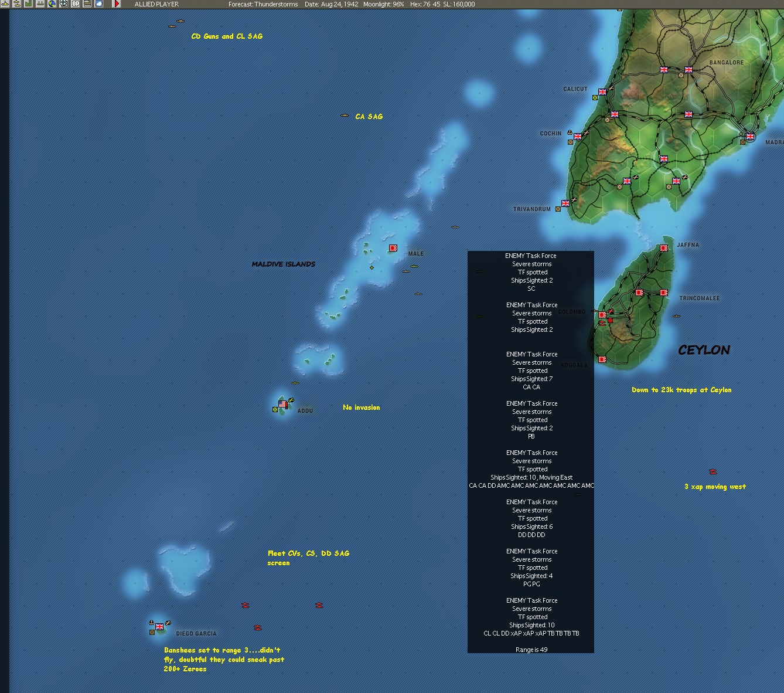Open the green factory icon in toolbar
Image resolution: width=784 pixels, height=693 pixels.
(28, 4)
